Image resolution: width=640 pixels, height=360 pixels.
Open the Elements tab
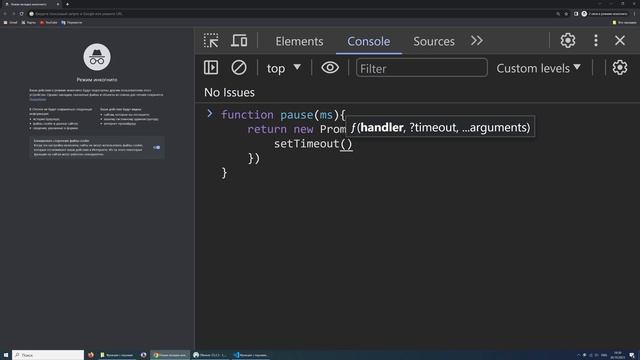pyautogui.click(x=299, y=41)
